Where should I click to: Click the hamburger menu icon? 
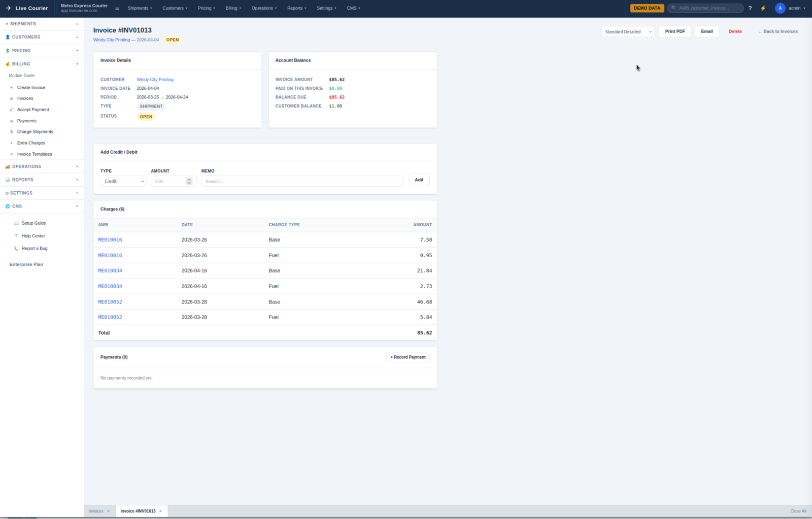(117, 9)
